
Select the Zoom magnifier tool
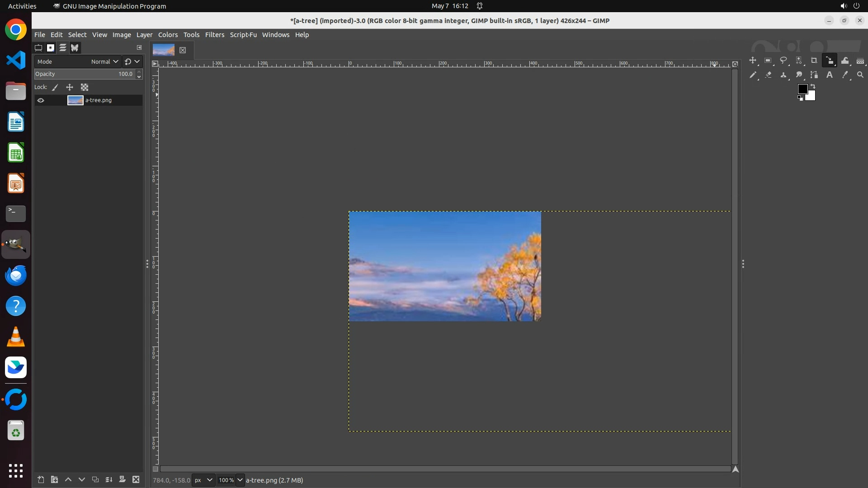coord(860,75)
